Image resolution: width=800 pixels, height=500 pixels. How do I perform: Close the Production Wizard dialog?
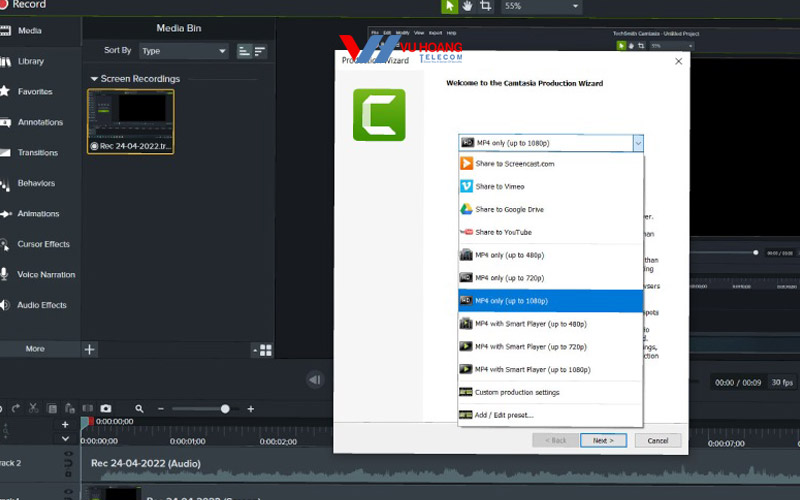click(678, 61)
